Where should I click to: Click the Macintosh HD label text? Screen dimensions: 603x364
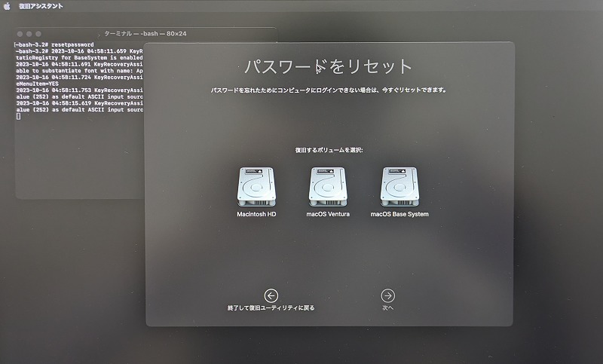coord(256,214)
